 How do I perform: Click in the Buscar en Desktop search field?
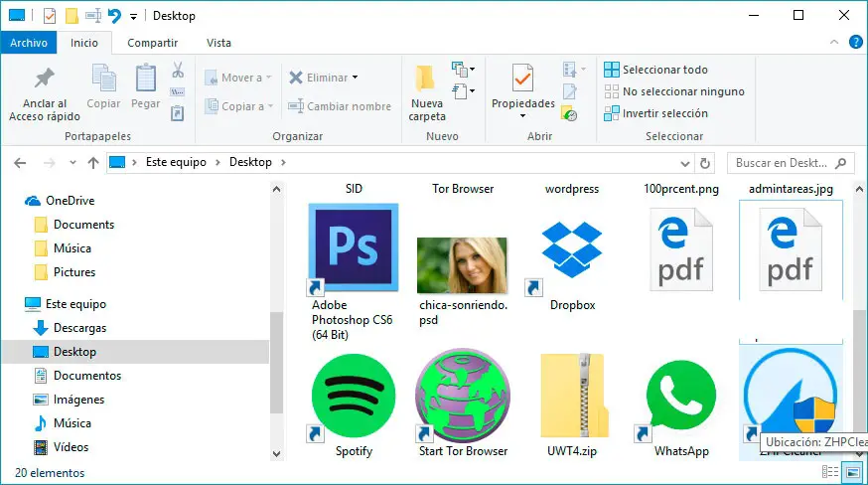(790, 163)
